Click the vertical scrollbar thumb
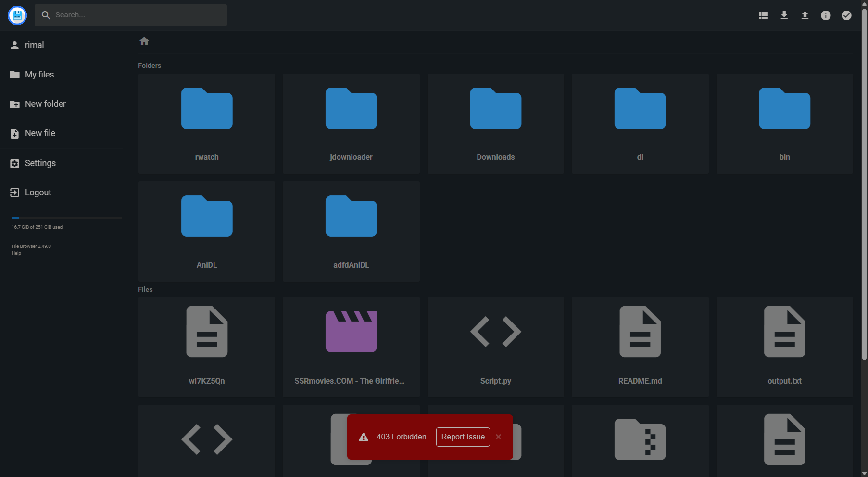868x477 pixels. [864, 184]
